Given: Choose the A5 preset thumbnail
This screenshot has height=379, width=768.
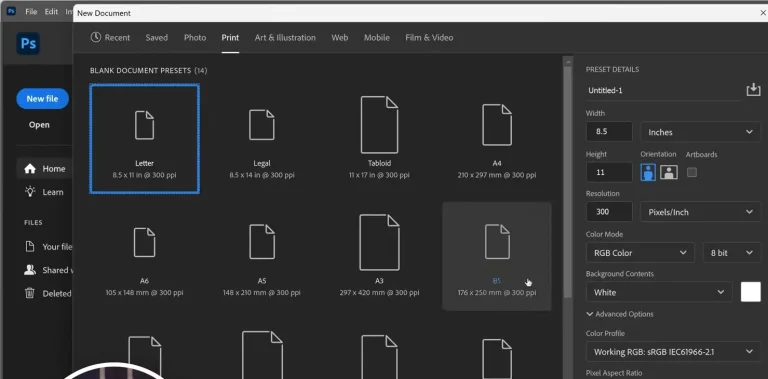Looking at the screenshot, I should point(262,256).
